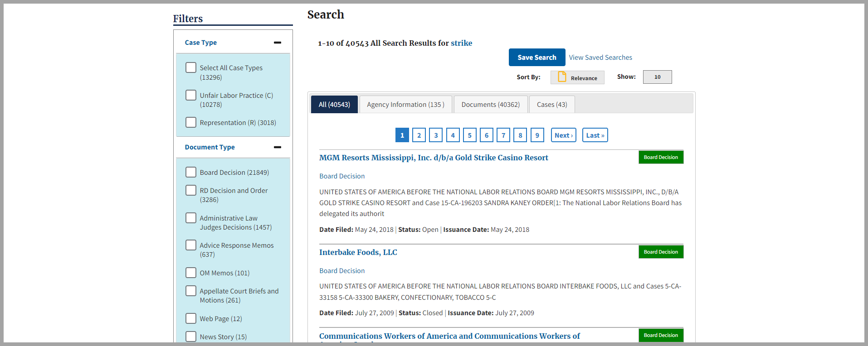Image resolution: width=868 pixels, height=346 pixels.
Task: Go to results page 3
Action: point(436,135)
